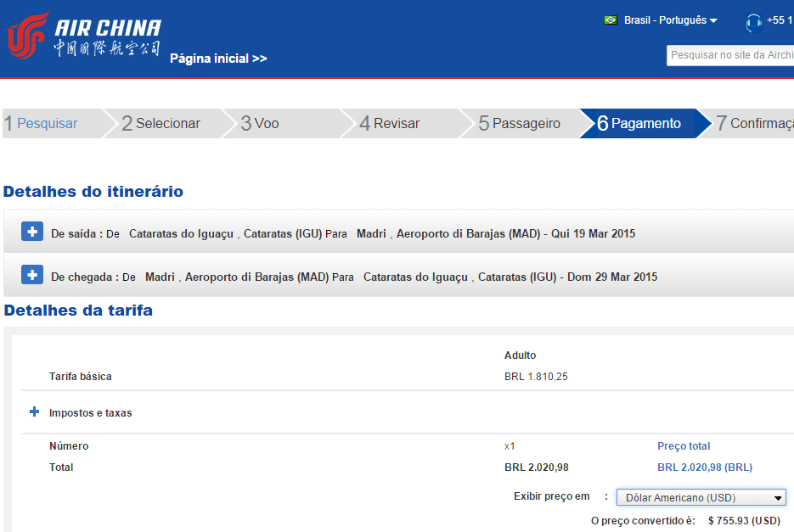This screenshot has width=794, height=532.
Task: Click the Preço total link
Action: coord(684,446)
